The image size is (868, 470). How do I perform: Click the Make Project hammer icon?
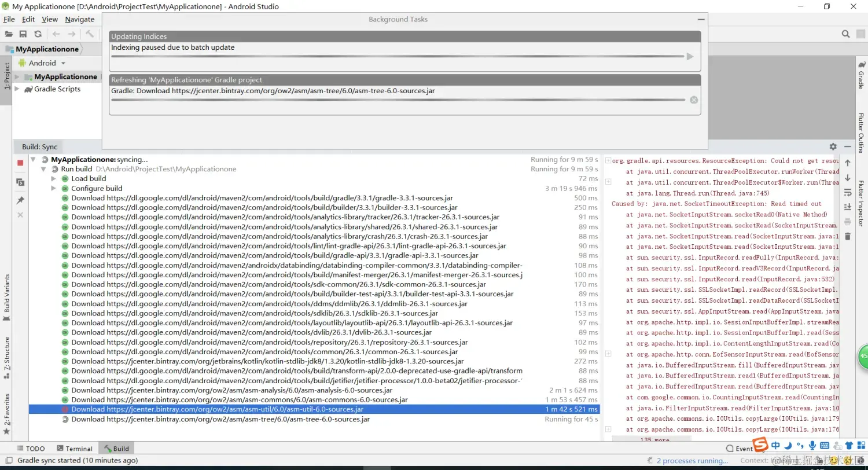(90, 34)
